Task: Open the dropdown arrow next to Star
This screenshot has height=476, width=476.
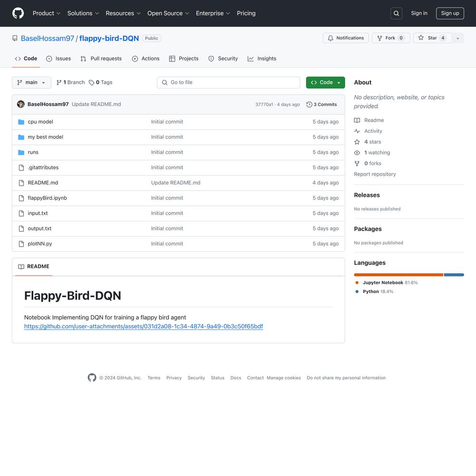Action: tap(458, 38)
